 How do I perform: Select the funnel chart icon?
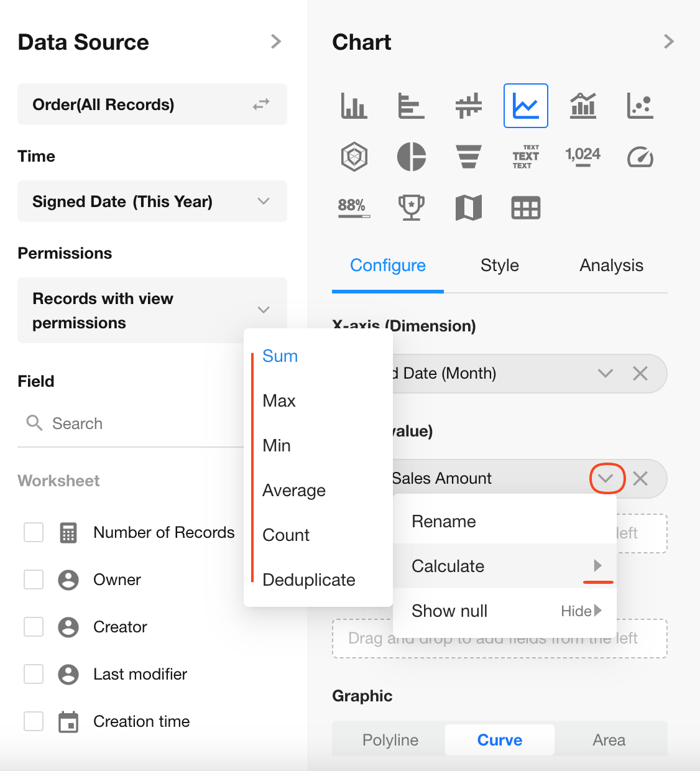468,156
